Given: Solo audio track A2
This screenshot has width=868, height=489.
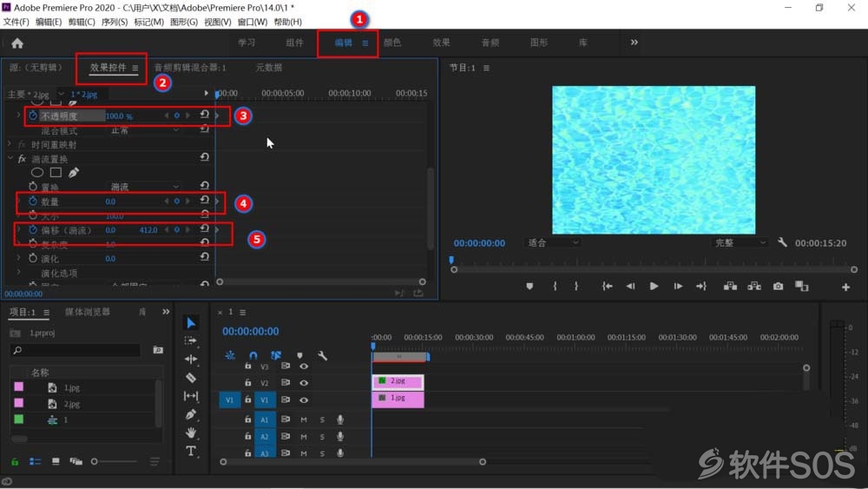Looking at the screenshot, I should [322, 437].
